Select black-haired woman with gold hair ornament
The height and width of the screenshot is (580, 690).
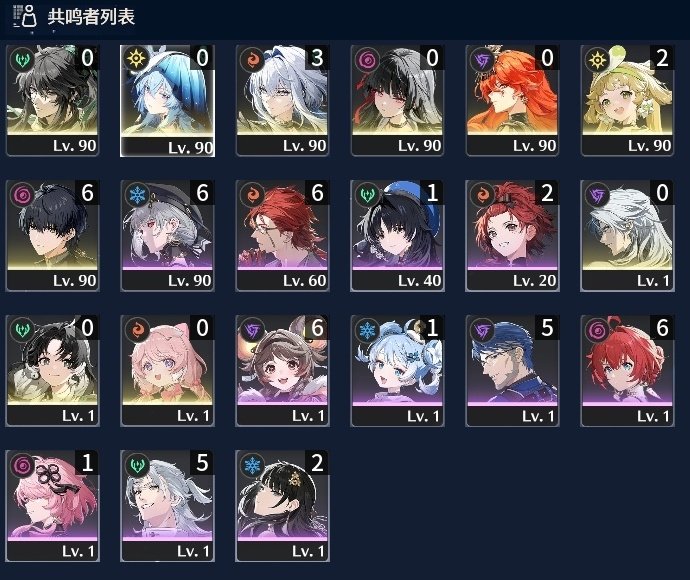click(x=282, y=506)
